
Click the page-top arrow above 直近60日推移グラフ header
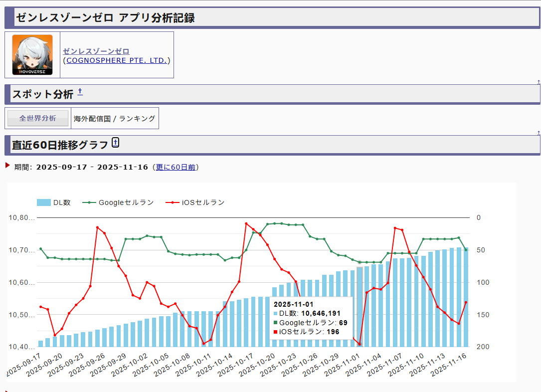coord(538,133)
